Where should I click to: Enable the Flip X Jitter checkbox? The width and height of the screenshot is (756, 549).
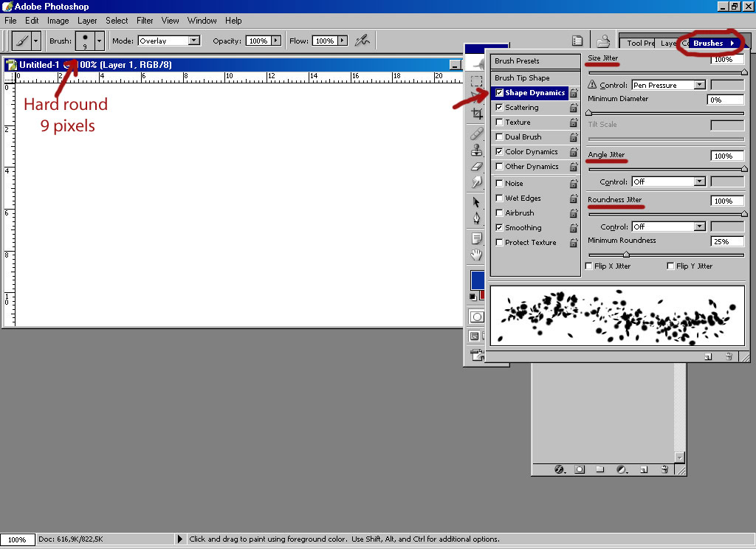589,266
